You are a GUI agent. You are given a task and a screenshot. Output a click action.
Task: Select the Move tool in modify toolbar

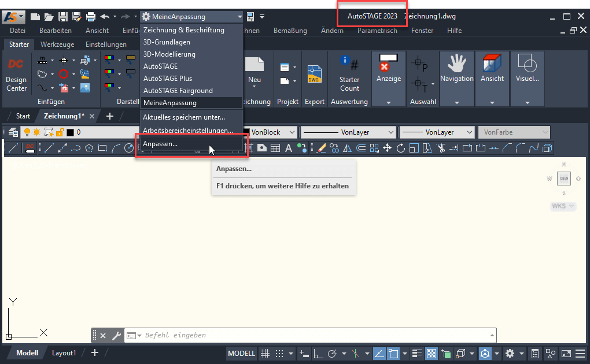(387, 148)
